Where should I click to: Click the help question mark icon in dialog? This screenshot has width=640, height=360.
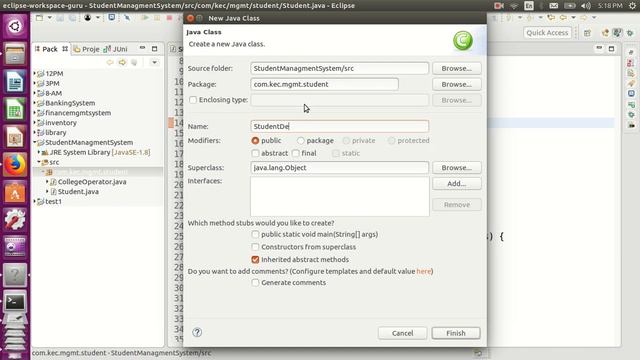[x=197, y=332]
